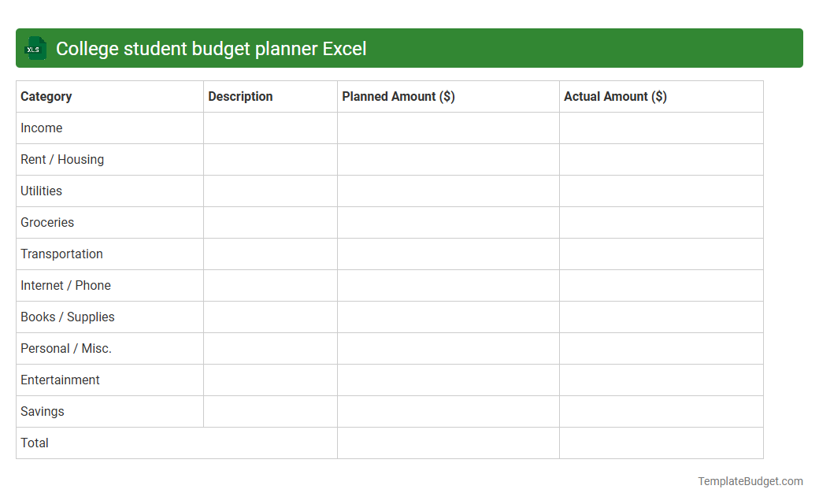Click the Planned Amount ($) header
Image resolution: width=819 pixels, height=504 pixels.
[x=396, y=96]
